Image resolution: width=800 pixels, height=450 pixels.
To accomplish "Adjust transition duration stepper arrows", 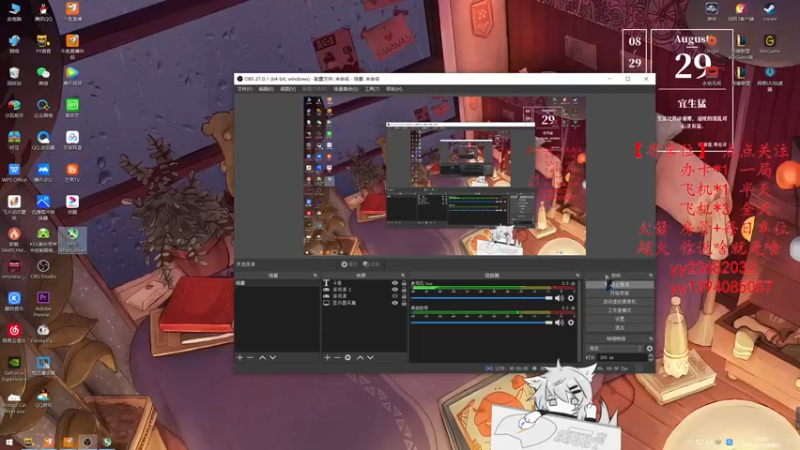I will click(651, 358).
